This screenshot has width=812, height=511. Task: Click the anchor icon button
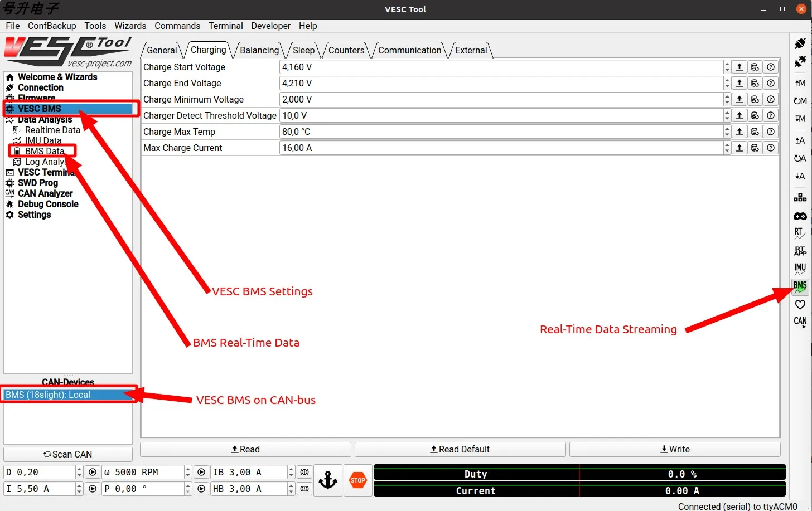[x=328, y=480]
